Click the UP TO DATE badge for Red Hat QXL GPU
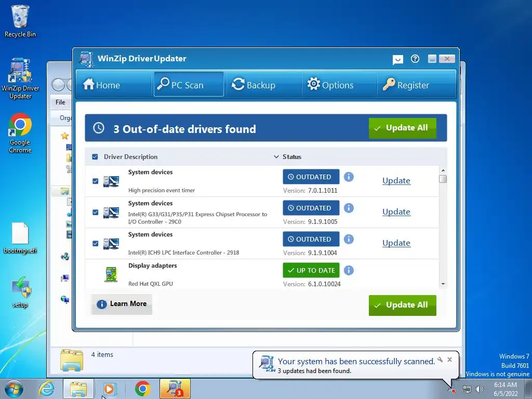 point(311,270)
